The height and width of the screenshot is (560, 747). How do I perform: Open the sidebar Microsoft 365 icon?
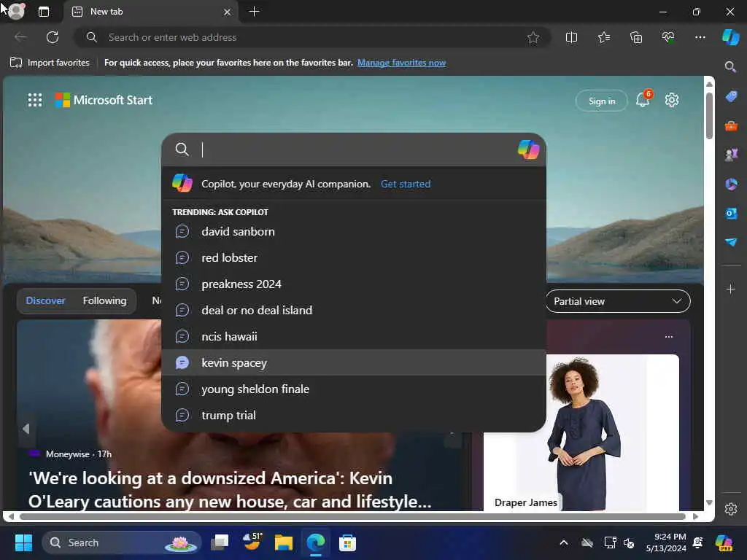coord(731,184)
